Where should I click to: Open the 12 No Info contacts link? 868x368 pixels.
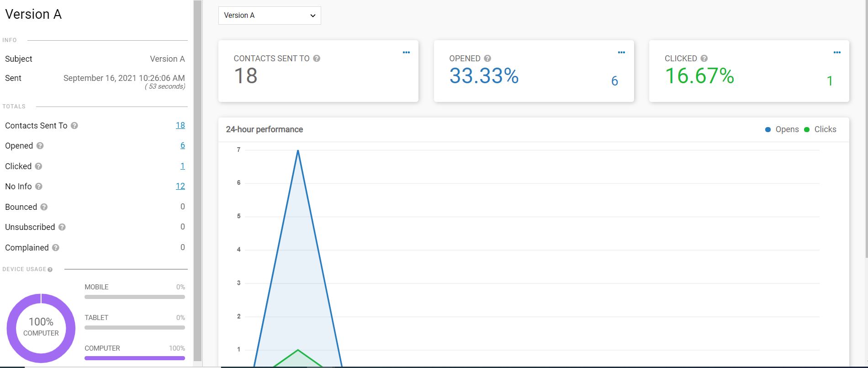(x=180, y=186)
